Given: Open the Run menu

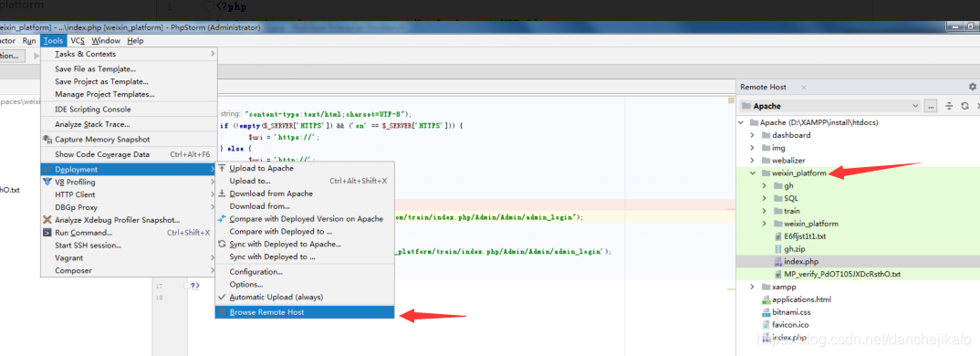Looking at the screenshot, I should pyautogui.click(x=29, y=41).
